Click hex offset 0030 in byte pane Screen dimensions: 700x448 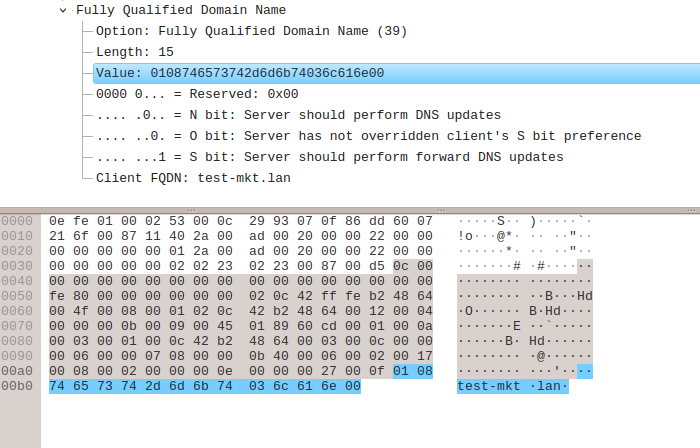point(17,266)
